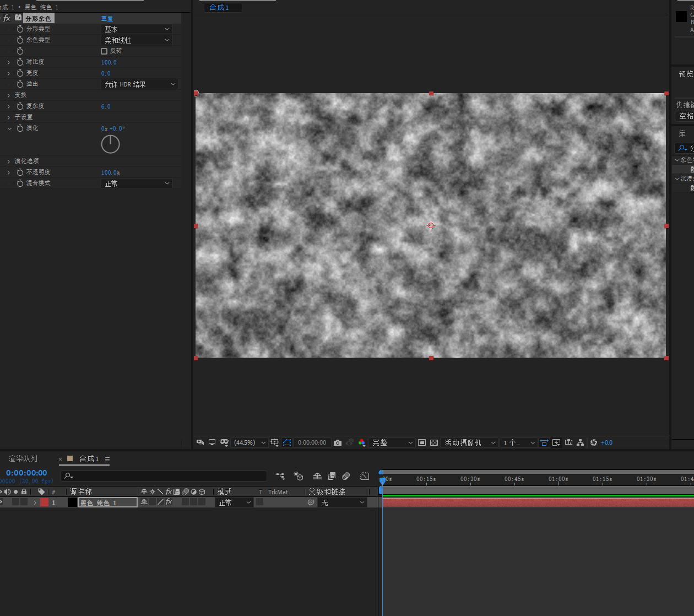Open the composition mini-flowchart icon
This screenshot has height=616, width=694.
pyautogui.click(x=280, y=476)
